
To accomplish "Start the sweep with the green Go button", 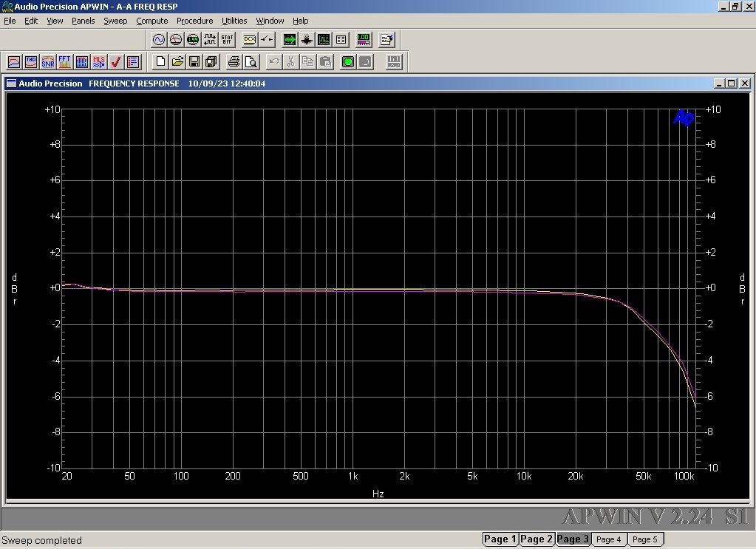I will (x=347, y=62).
